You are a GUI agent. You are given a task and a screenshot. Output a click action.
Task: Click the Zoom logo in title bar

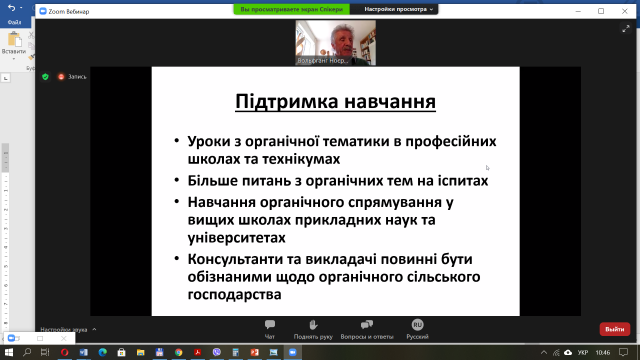coord(43,11)
